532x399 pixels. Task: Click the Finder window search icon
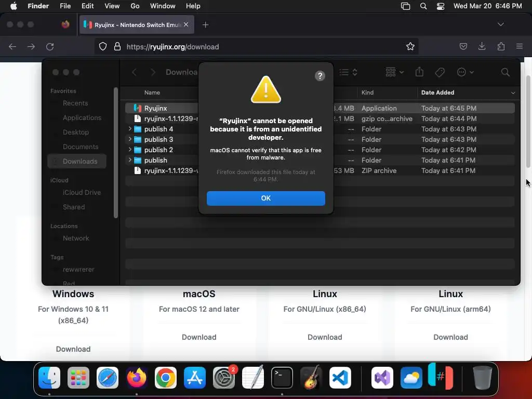(505, 72)
